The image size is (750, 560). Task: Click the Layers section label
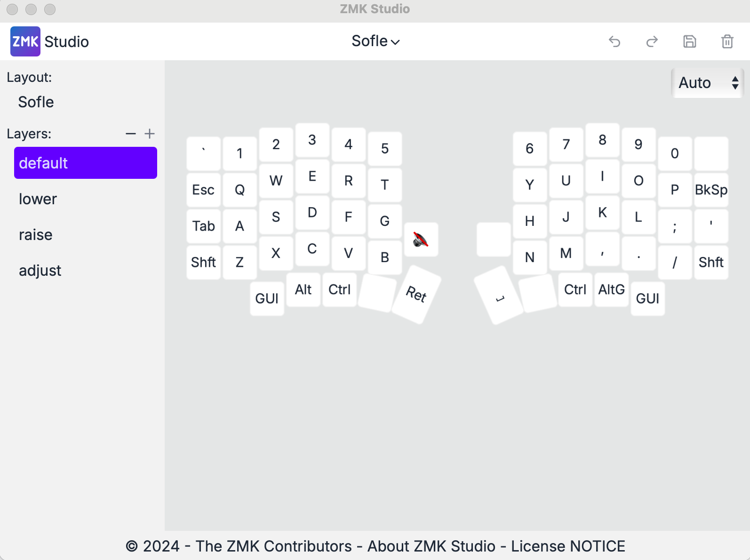coord(29,134)
